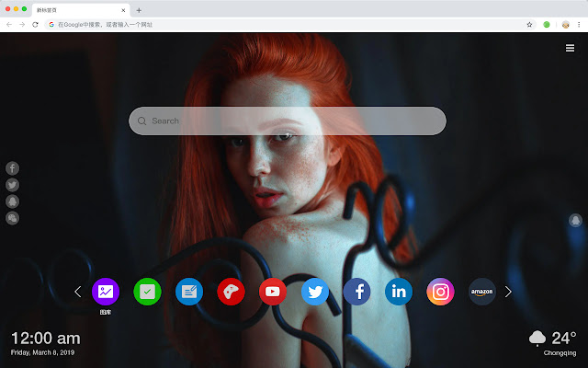Click the Chongqing city label
The width and height of the screenshot is (588, 368).
click(560, 353)
